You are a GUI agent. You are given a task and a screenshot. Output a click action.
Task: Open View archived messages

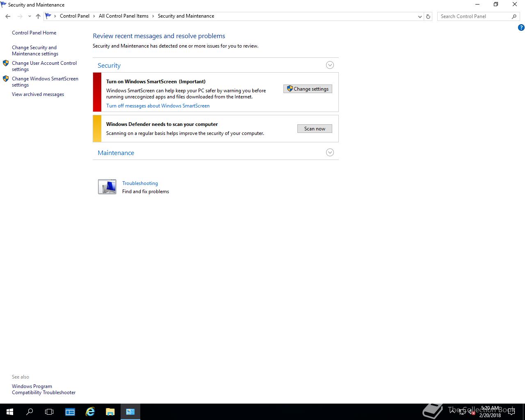38,94
